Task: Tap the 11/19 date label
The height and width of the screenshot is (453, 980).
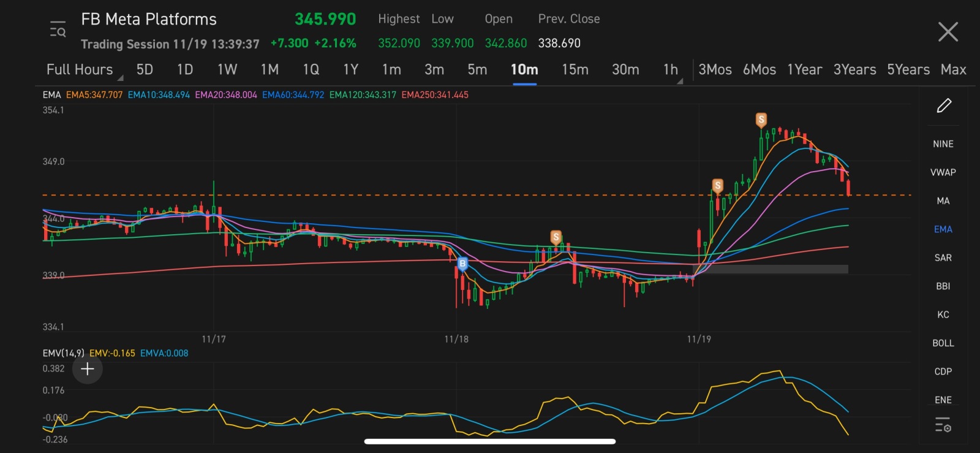Action: coord(699,339)
